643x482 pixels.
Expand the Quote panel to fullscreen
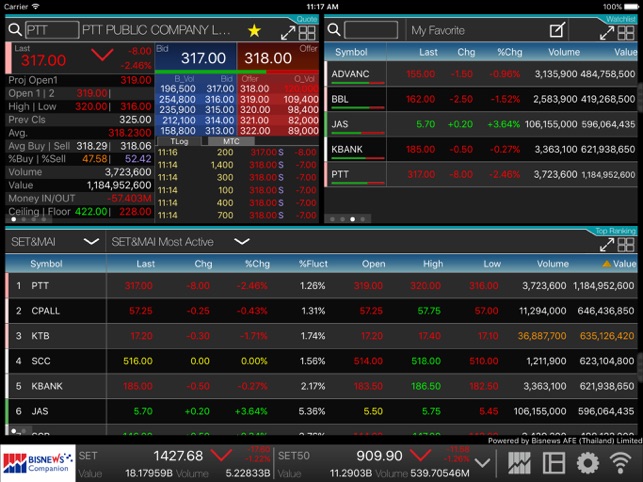pos(287,33)
